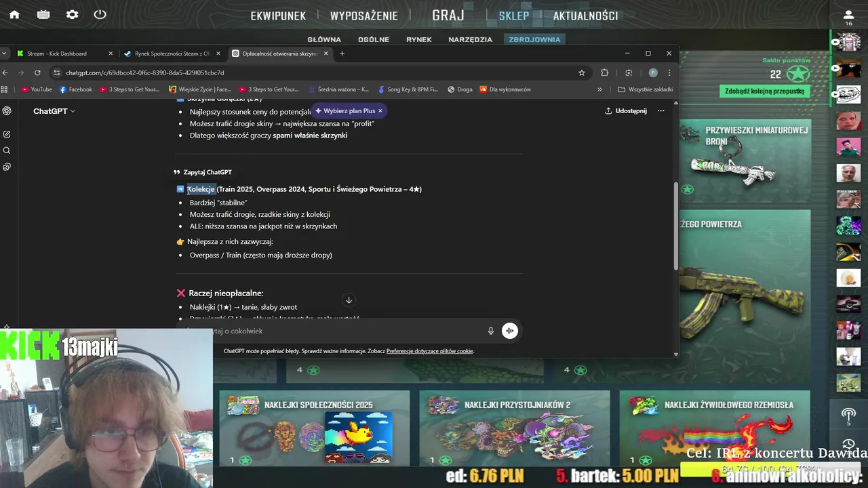Select the ZBROJOWNIA store tab

(x=534, y=39)
